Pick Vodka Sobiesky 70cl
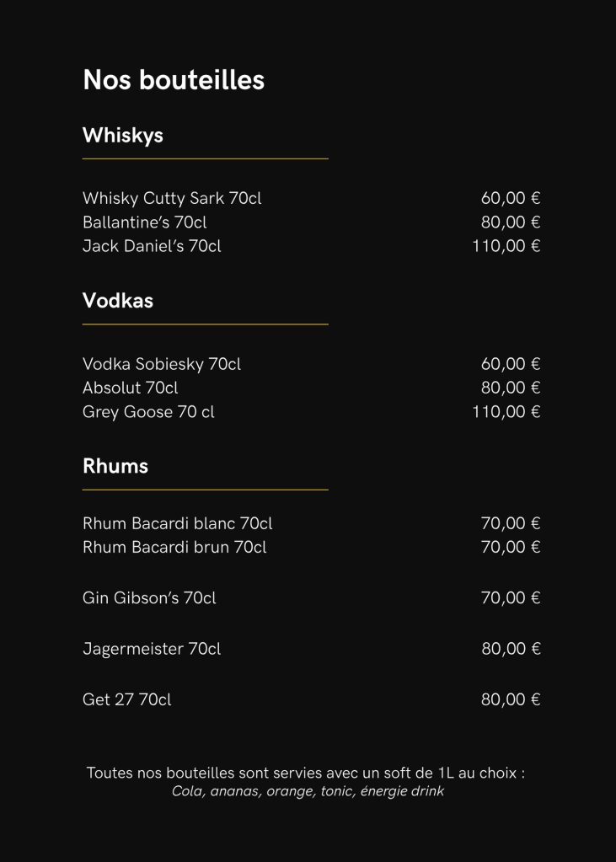The width and height of the screenshot is (616, 862). (162, 364)
